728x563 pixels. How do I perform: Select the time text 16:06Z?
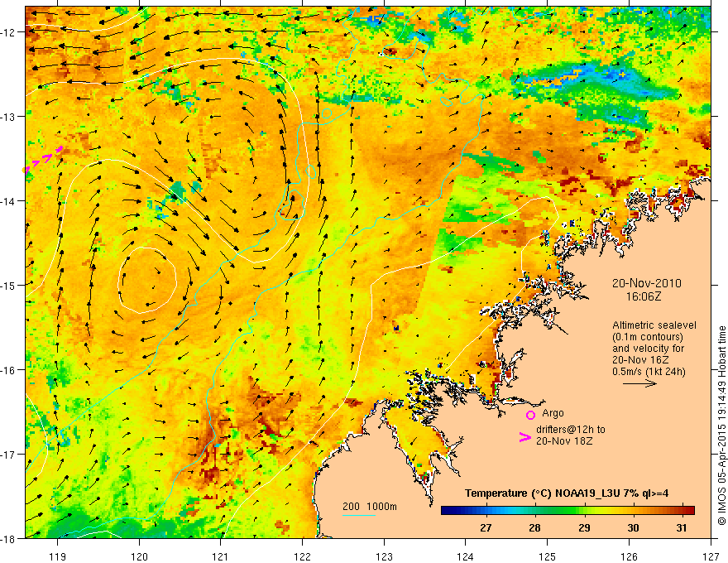(x=643, y=296)
